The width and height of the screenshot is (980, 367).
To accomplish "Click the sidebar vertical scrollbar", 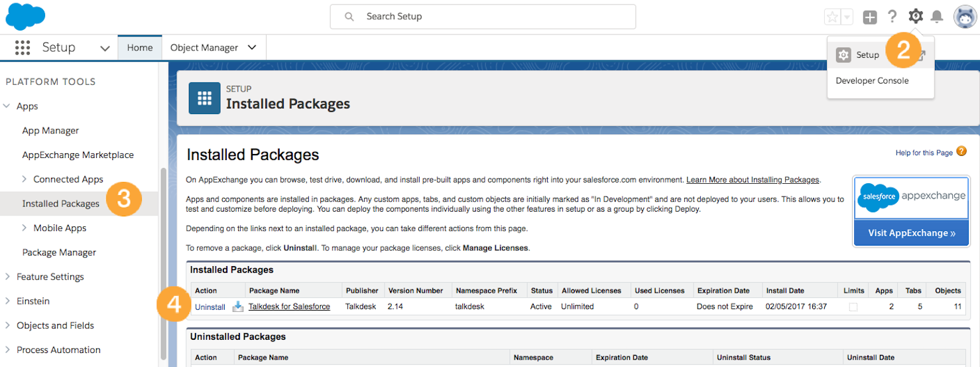I will tap(163, 263).
